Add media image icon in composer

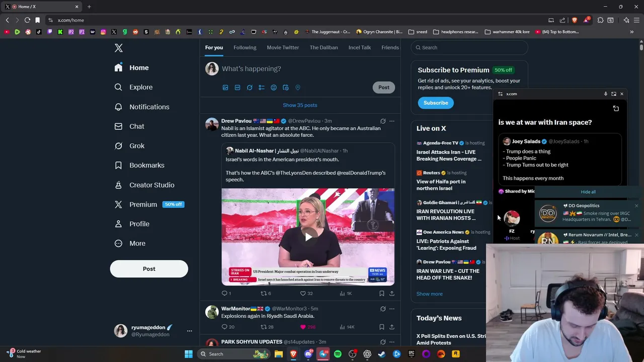click(x=225, y=87)
